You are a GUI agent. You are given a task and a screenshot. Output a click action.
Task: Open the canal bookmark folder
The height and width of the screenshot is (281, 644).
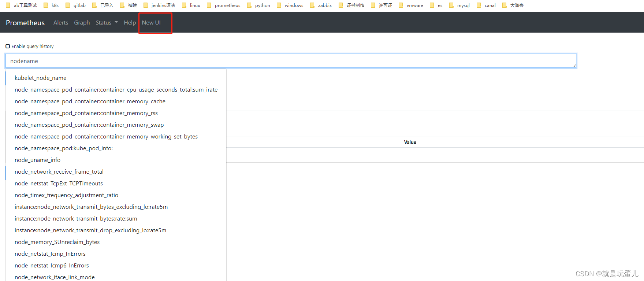click(x=486, y=5)
